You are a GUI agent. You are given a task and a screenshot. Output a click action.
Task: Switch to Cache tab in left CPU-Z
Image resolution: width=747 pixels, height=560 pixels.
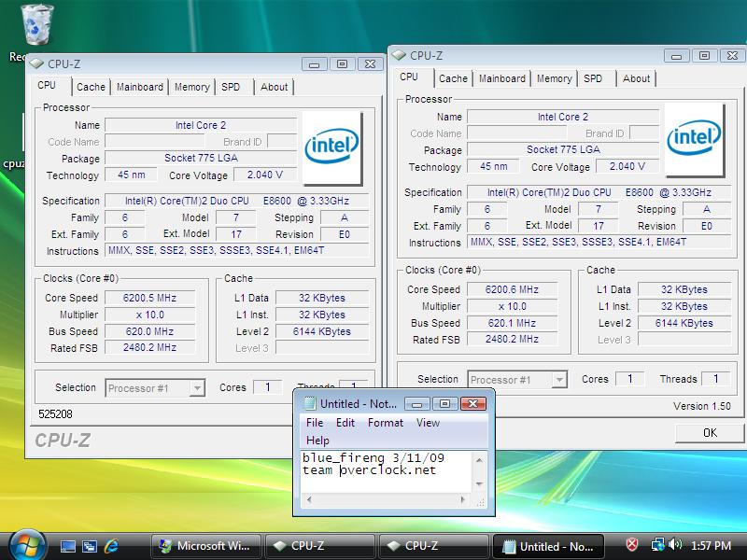(x=91, y=87)
